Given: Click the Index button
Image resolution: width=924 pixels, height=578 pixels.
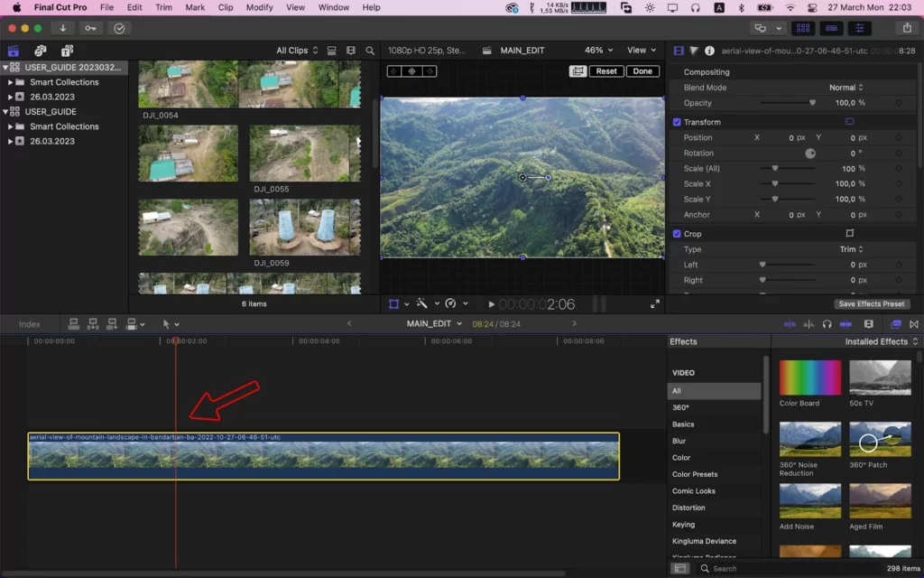Looking at the screenshot, I should (x=30, y=324).
